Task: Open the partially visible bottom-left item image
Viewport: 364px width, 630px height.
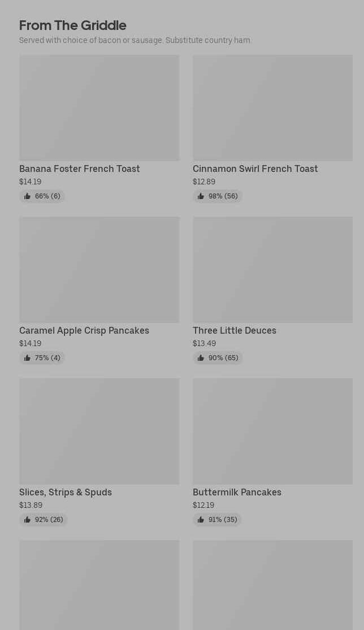Action: [x=99, y=585]
